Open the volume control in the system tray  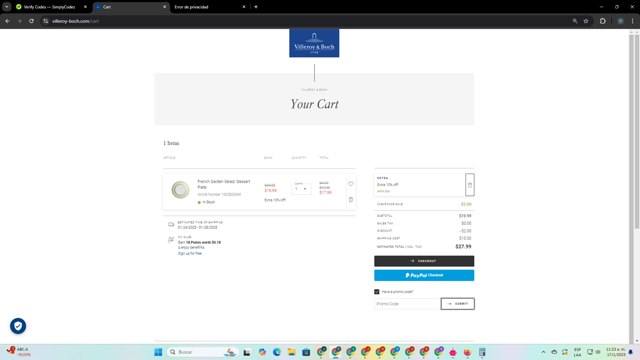point(598,352)
